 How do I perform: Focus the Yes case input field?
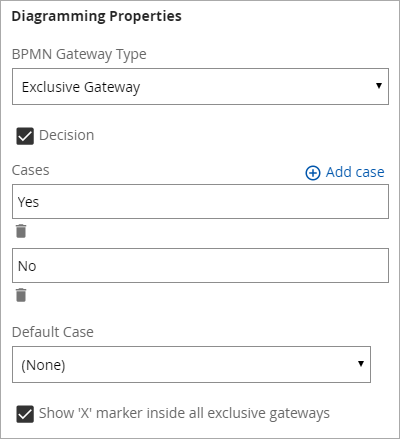[200, 202]
